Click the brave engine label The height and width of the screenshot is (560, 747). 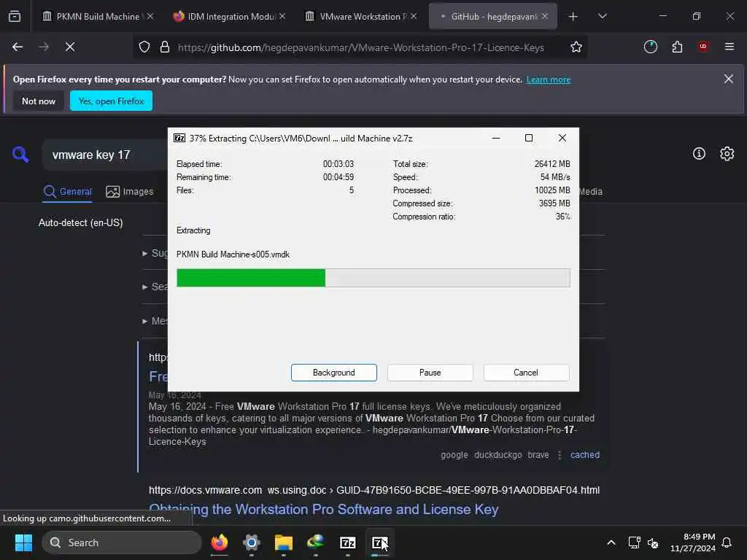pos(538,455)
